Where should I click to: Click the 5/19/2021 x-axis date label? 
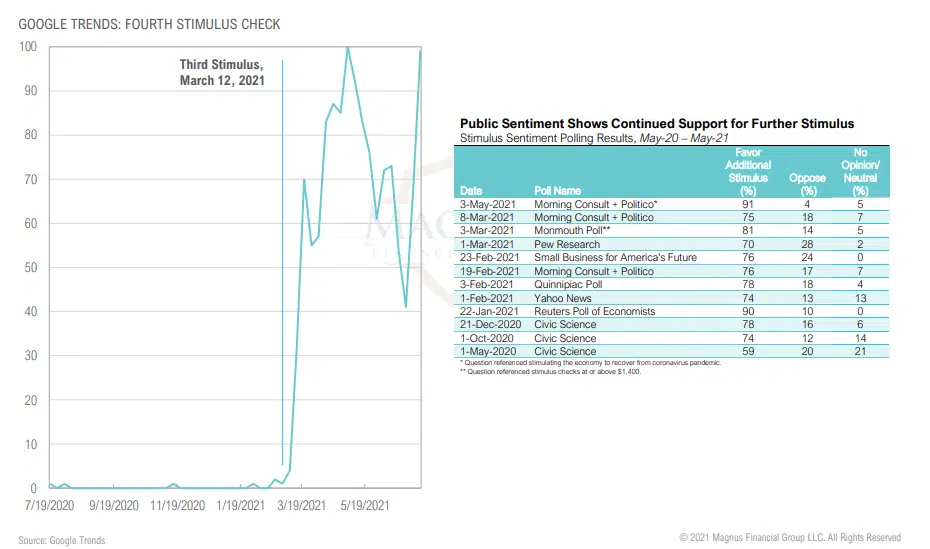coord(364,507)
